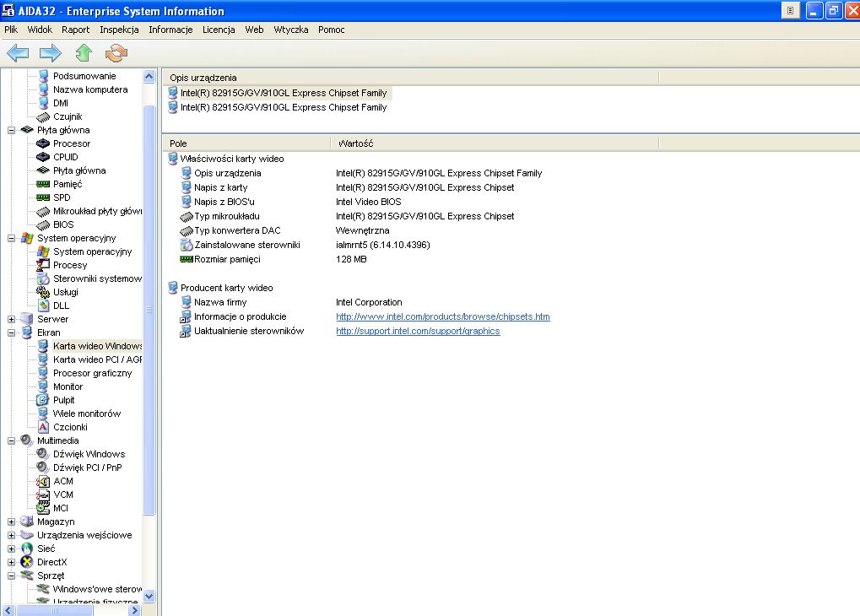
Task: Click the orange refresh toolbar icon
Action: click(x=116, y=53)
